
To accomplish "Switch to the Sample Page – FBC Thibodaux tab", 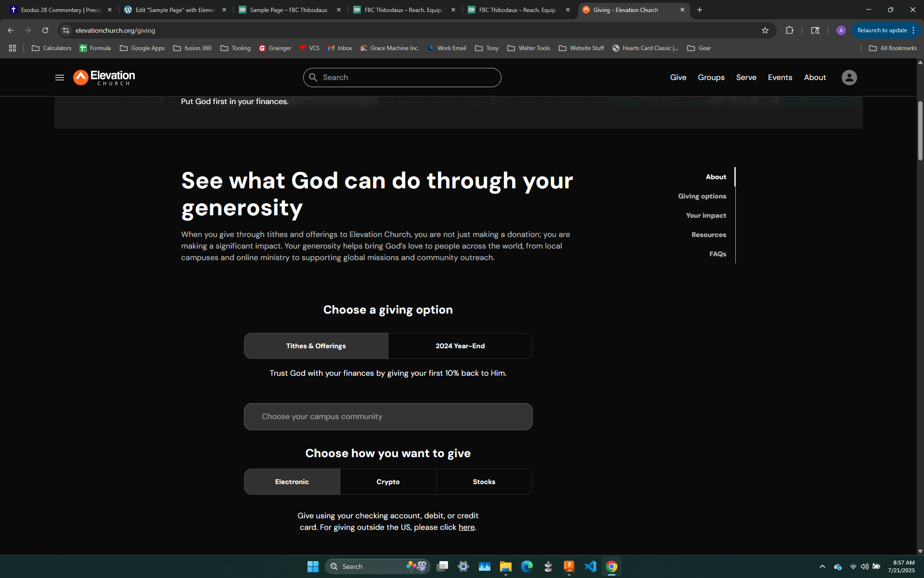I will (x=289, y=10).
